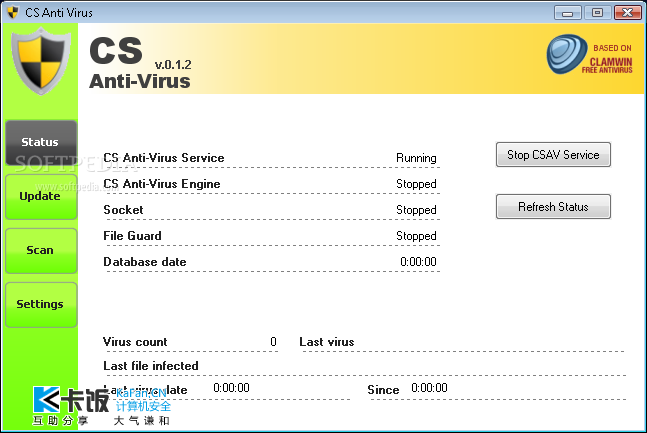Open the Status tab
647x433 pixels.
(41, 142)
